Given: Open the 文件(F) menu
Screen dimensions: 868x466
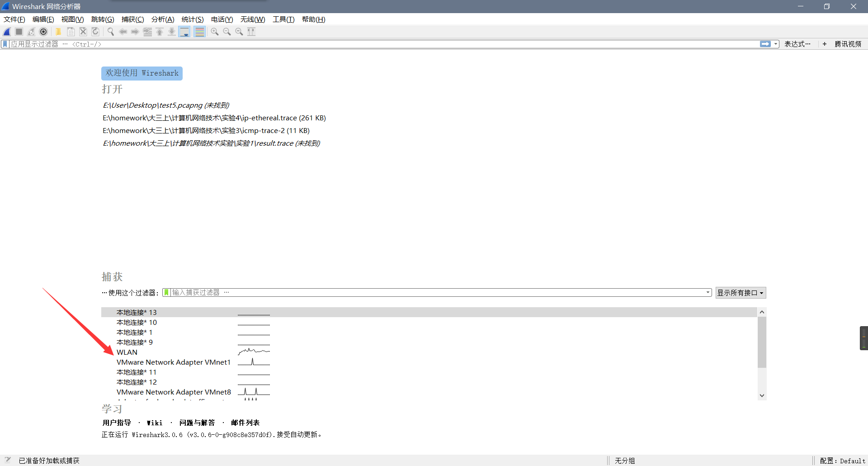Looking at the screenshot, I should tap(14, 19).
